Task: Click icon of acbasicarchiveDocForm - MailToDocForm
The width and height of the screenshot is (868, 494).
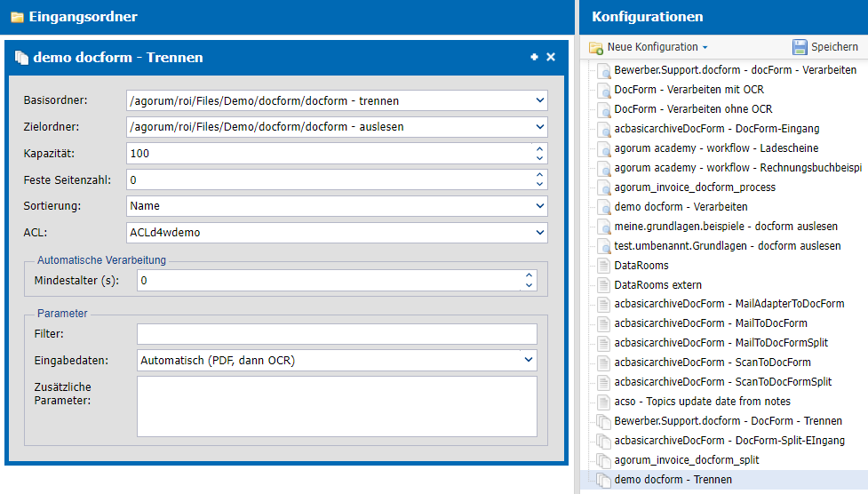Action: tap(603, 323)
